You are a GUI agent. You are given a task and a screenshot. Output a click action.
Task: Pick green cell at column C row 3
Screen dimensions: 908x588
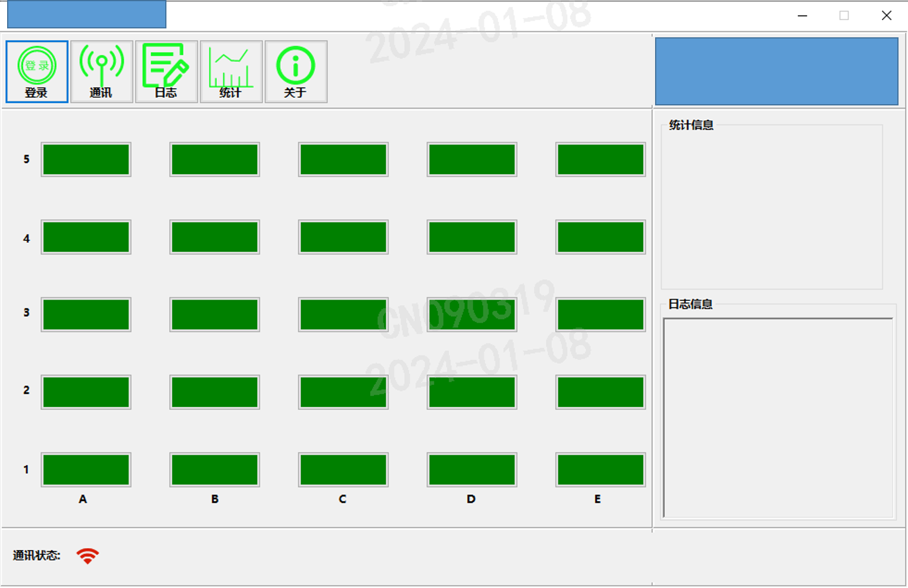pos(343,314)
